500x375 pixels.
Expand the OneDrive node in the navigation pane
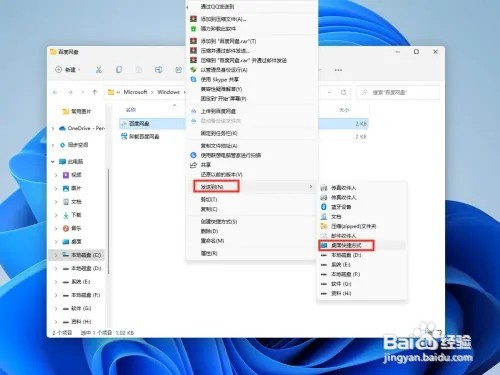[53, 128]
